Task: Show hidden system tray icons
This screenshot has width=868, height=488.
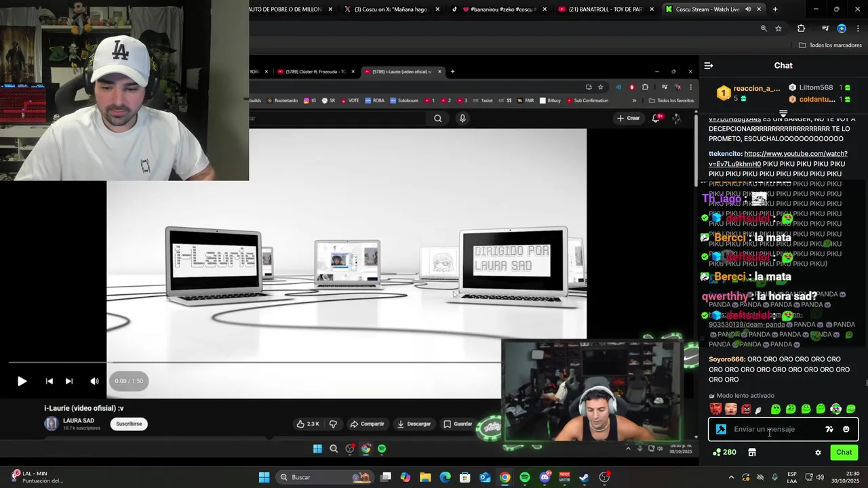Action: pos(731,477)
